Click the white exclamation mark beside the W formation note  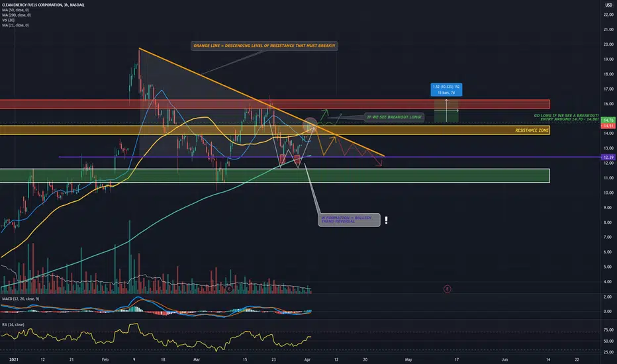tap(387, 220)
